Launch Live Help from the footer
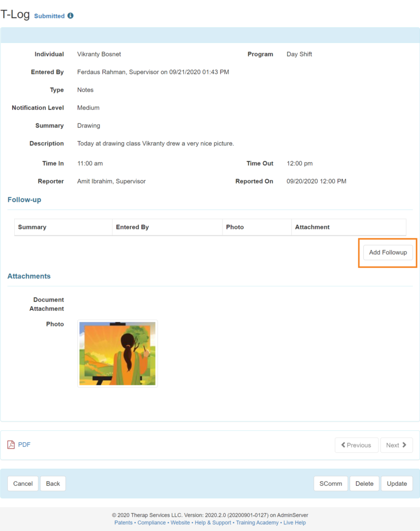 tap(295, 523)
